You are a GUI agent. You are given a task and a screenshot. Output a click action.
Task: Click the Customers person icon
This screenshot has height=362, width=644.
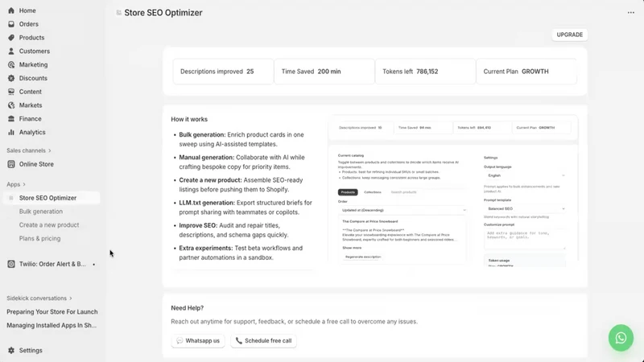11,51
